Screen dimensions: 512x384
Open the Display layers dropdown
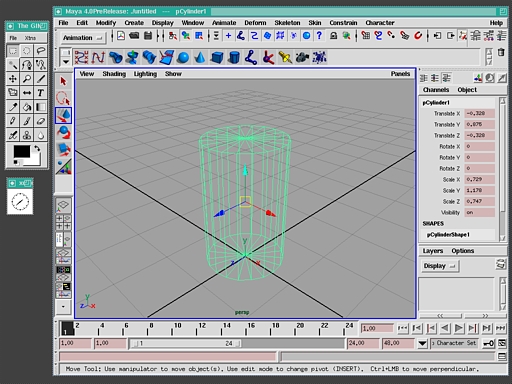(x=440, y=266)
